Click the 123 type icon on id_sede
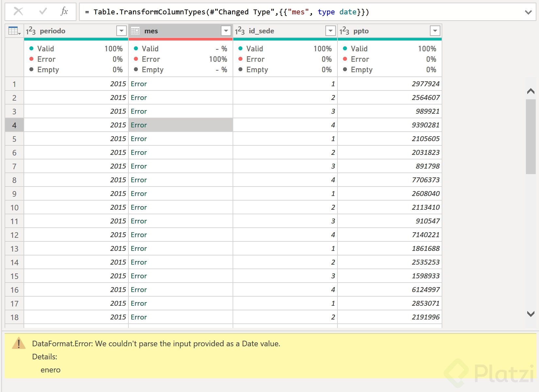Image resolution: width=539 pixels, height=392 pixels. coord(240,31)
